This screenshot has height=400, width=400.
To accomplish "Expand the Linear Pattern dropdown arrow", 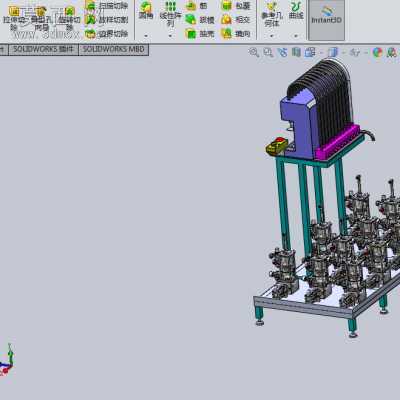I will coord(170,35).
